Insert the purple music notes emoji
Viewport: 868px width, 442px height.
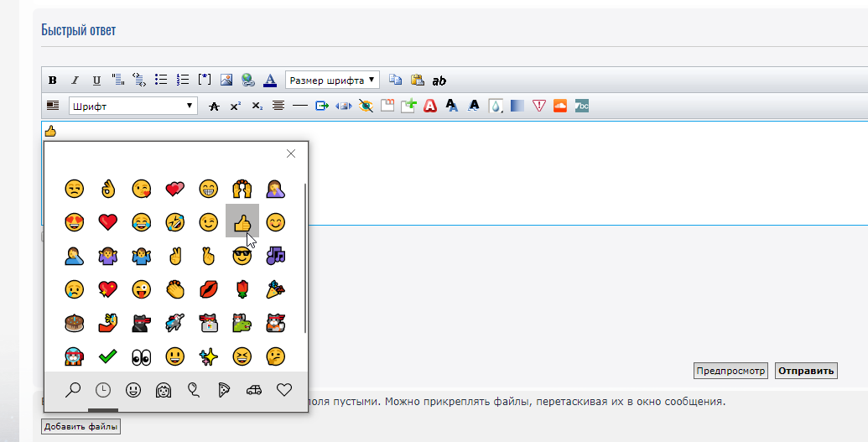click(x=276, y=256)
